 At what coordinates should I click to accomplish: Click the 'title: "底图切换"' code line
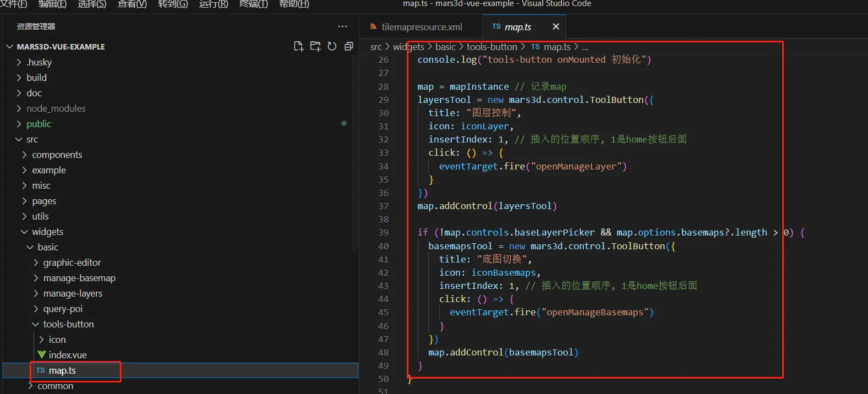click(x=485, y=259)
